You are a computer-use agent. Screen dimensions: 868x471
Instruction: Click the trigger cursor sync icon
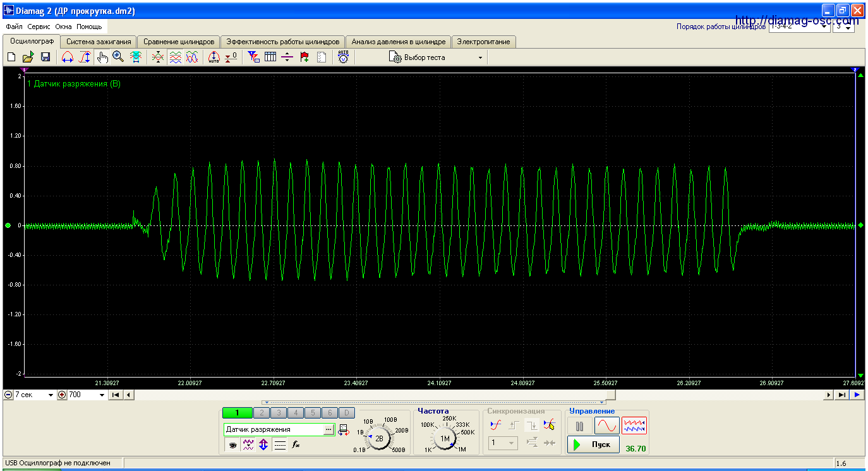[550, 425]
